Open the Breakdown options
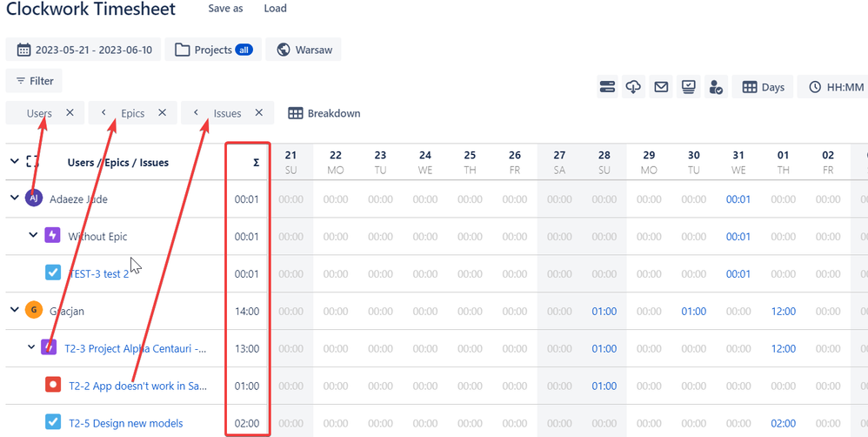The image size is (868, 437). [x=324, y=113]
